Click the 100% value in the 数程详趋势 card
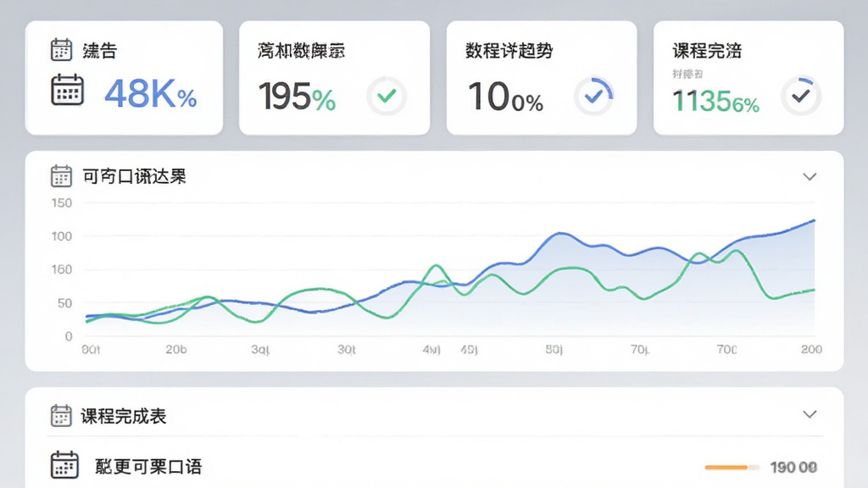 click(505, 97)
